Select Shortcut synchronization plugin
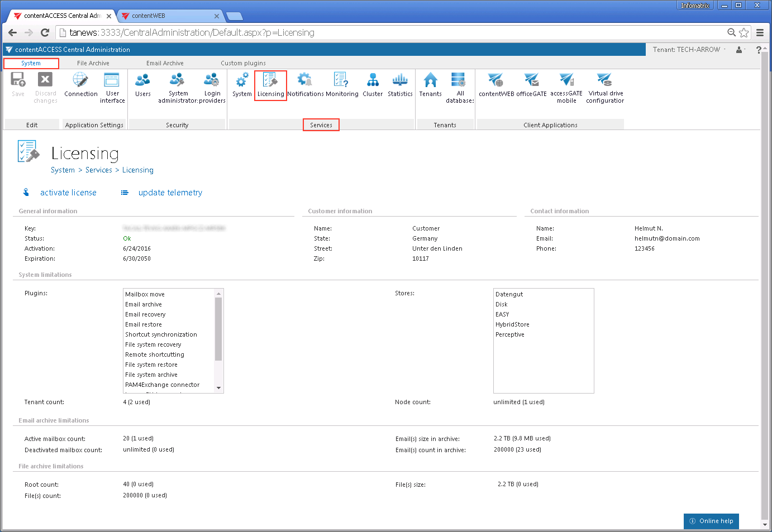This screenshot has width=772, height=532. click(x=161, y=334)
